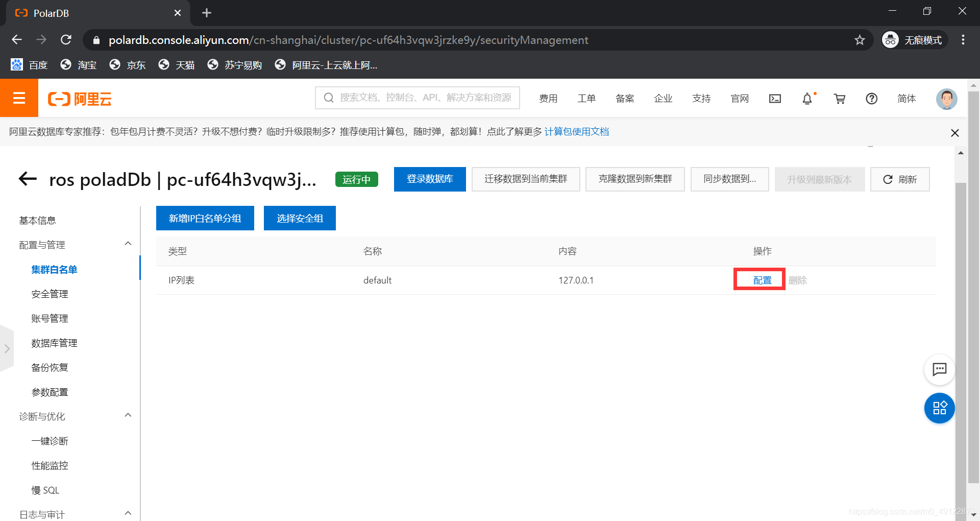Open the 简体 language menu
The width and height of the screenshot is (980, 521).
(906, 99)
